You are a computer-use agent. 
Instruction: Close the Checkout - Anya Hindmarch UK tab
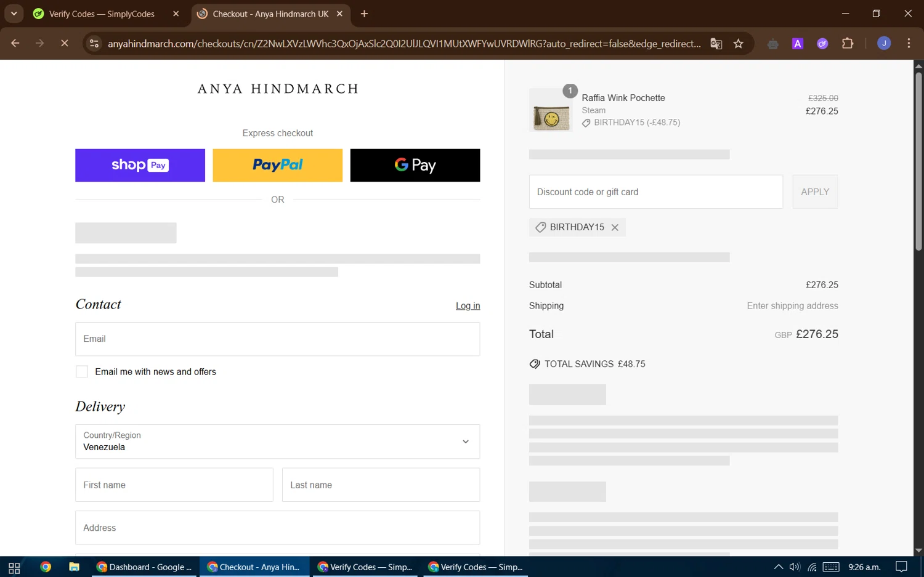339,14
